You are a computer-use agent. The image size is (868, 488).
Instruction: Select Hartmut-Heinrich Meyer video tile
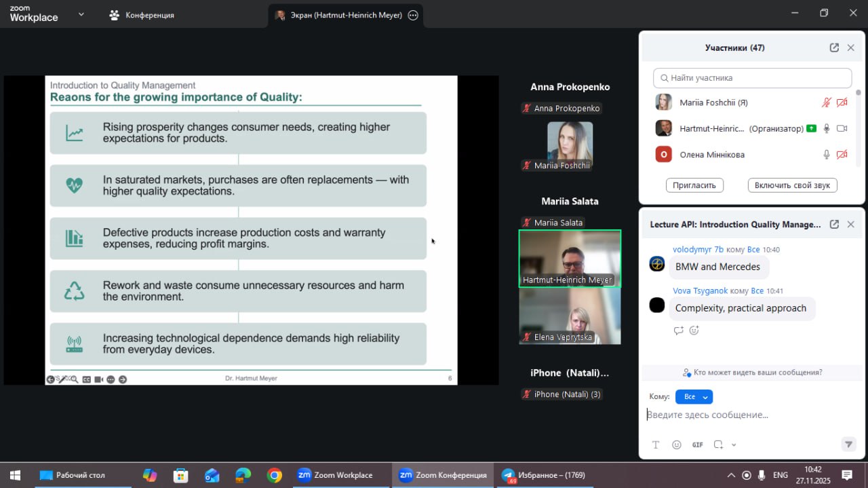pyautogui.click(x=570, y=259)
